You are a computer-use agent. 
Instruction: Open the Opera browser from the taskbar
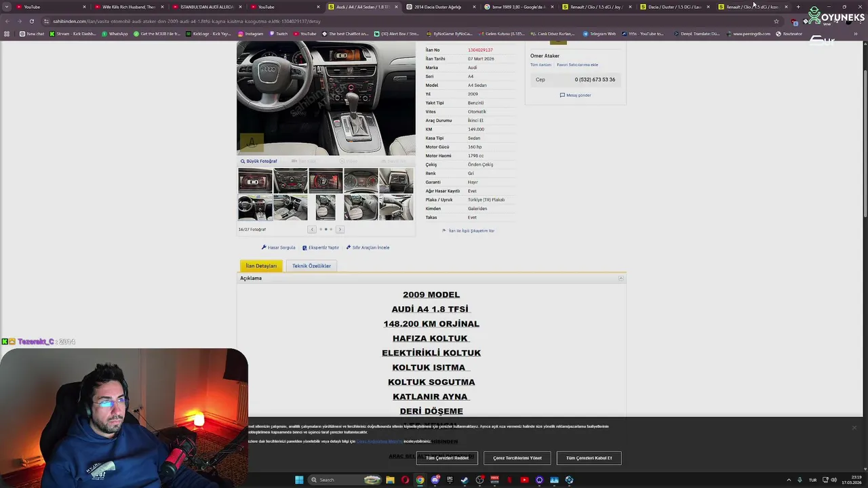405,480
